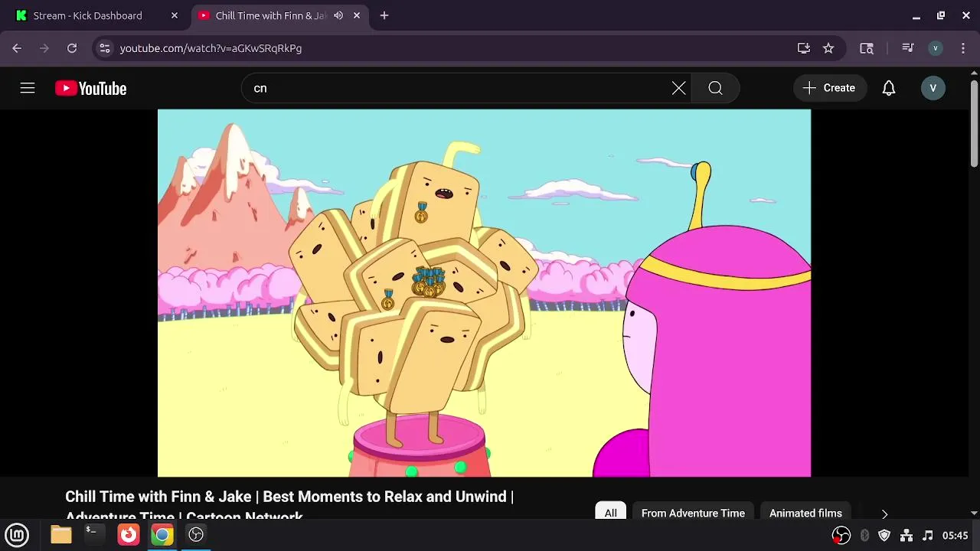The image size is (980, 551).
Task: Select the All filter chip
Action: point(610,513)
